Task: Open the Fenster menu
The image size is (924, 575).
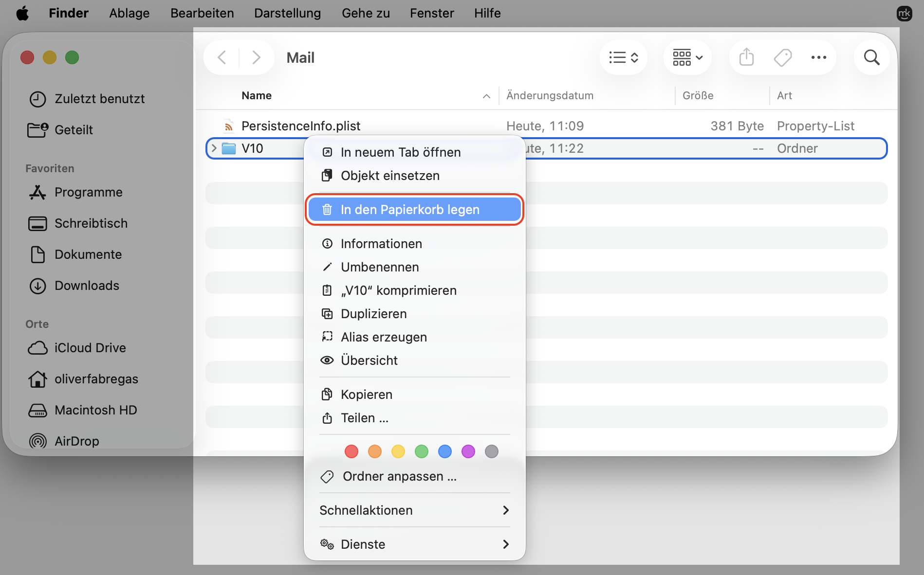Action: tap(432, 13)
